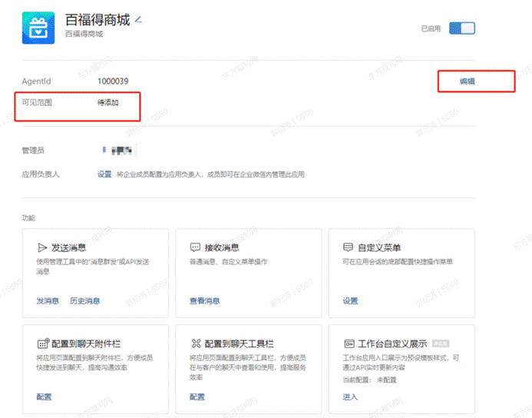Click 进入 in the 工作台自定义展示 card
Screen dimensions: 532x418
pyautogui.click(x=350, y=396)
